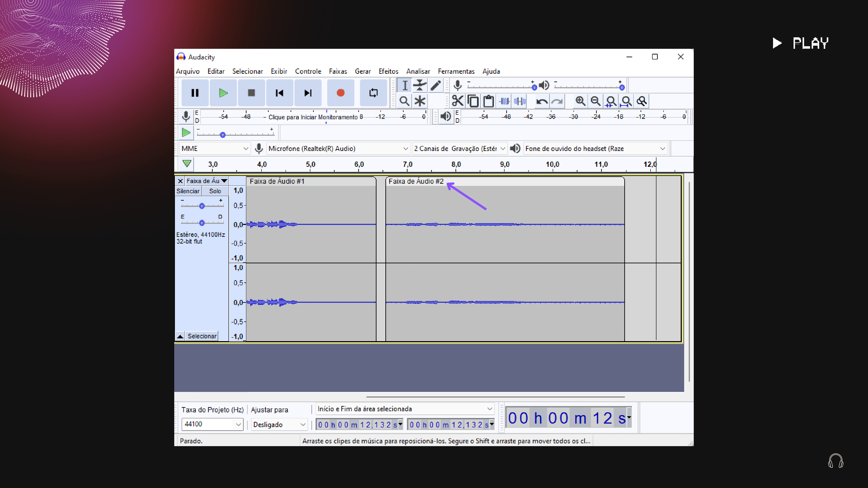Skip to start of project
Screen dimensions: 868x488
[x=279, y=93]
